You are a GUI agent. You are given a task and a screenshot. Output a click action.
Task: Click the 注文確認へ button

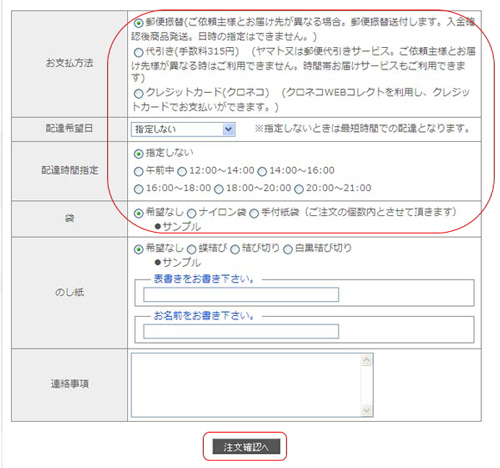coord(246,447)
